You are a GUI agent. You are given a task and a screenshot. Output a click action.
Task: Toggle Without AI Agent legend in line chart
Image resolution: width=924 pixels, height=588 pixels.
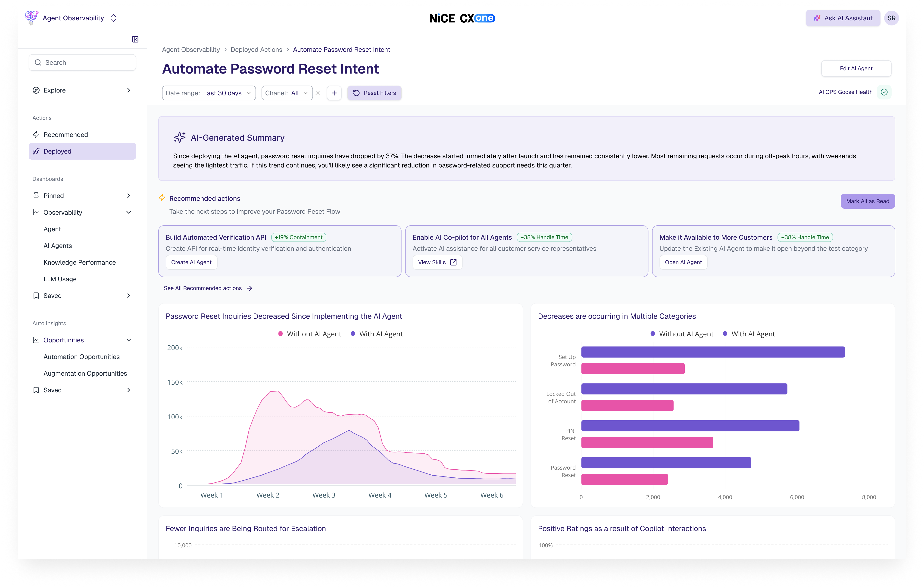pos(310,334)
